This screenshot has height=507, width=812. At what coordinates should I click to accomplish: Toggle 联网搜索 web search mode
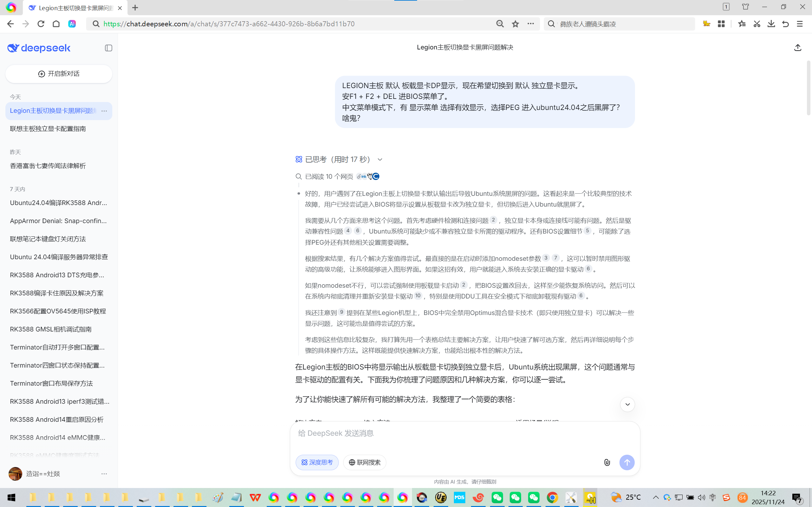pyautogui.click(x=364, y=462)
